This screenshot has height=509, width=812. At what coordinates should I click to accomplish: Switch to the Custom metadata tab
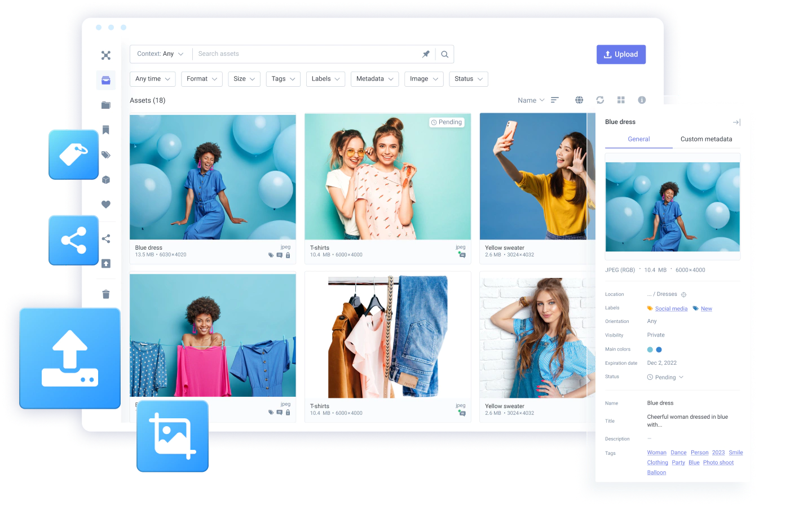click(706, 139)
